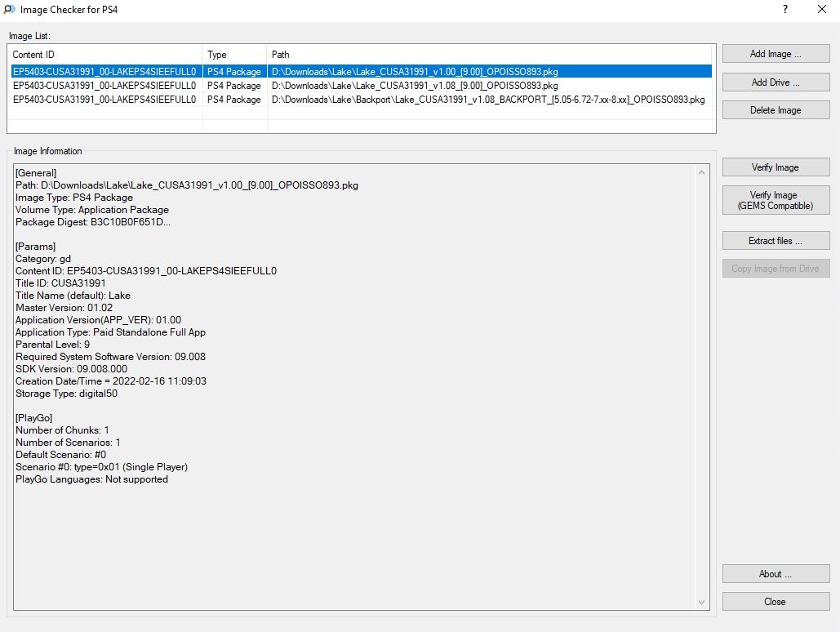Select the v1.08 BACKPORT package row

[362, 99]
